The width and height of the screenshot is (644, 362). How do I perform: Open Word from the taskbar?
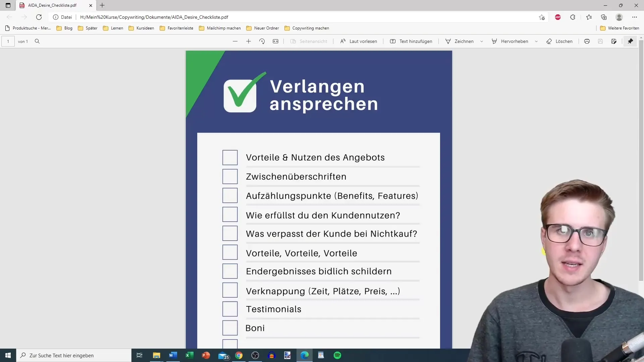[x=173, y=355]
